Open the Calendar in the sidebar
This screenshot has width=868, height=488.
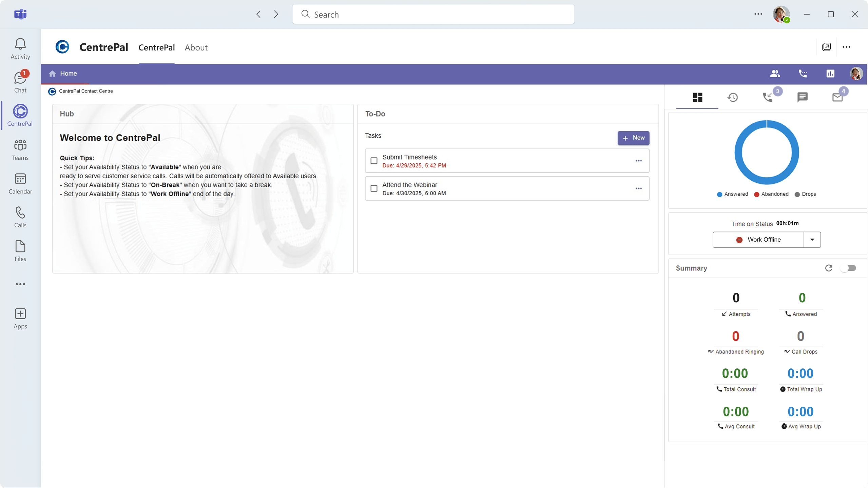(x=20, y=184)
